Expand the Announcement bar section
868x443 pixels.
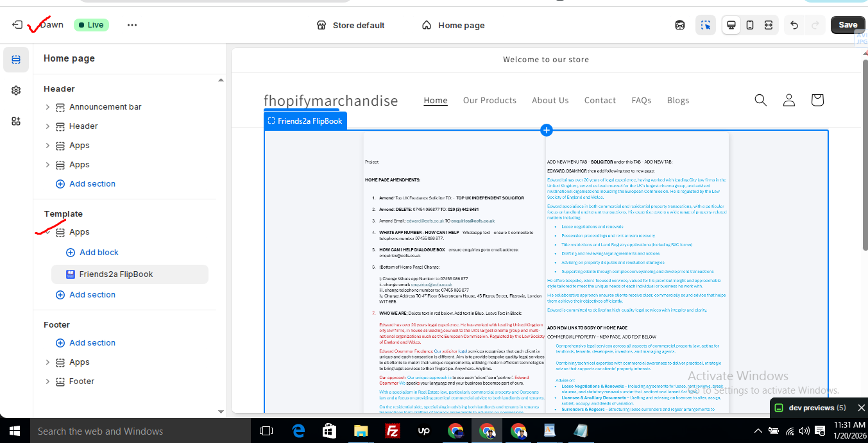tap(47, 107)
